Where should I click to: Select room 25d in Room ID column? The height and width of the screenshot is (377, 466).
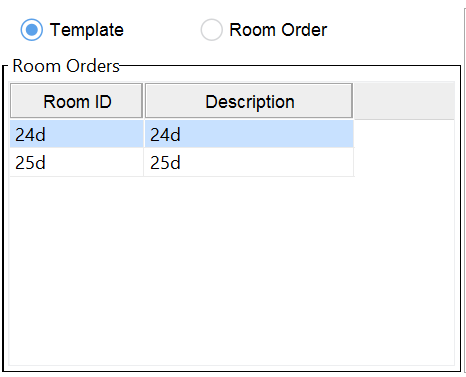pyautogui.click(x=77, y=162)
